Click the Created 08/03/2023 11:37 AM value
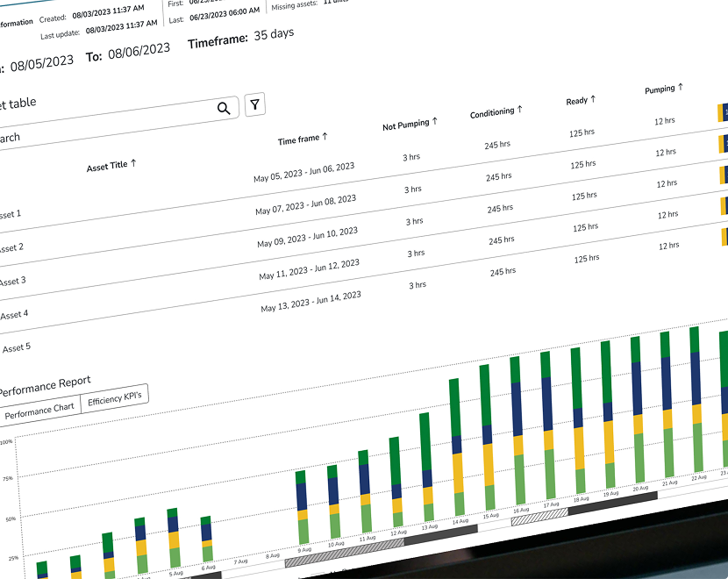Viewport: 728px width, 579px height. [108, 11]
